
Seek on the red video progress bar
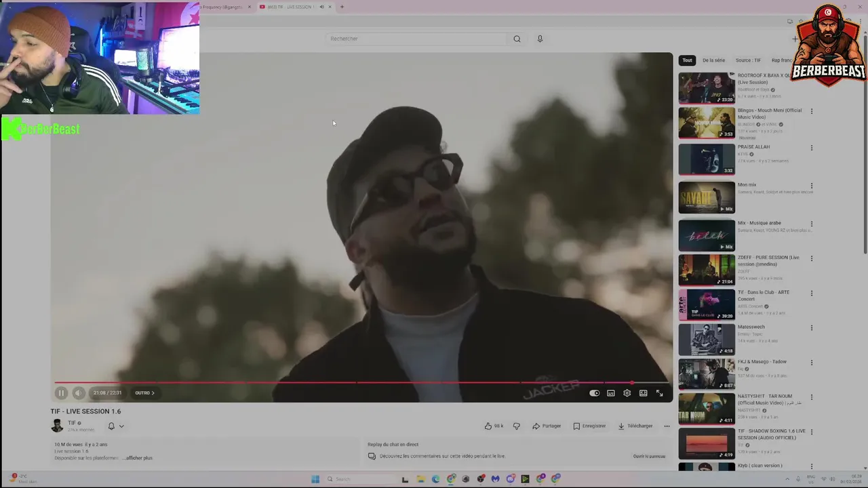pyautogui.click(x=361, y=383)
